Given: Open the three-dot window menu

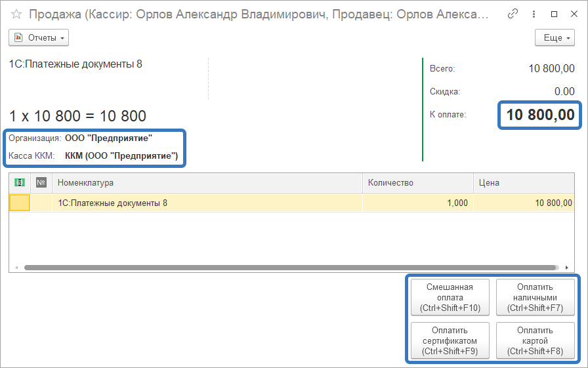Looking at the screenshot, I should 534,14.
